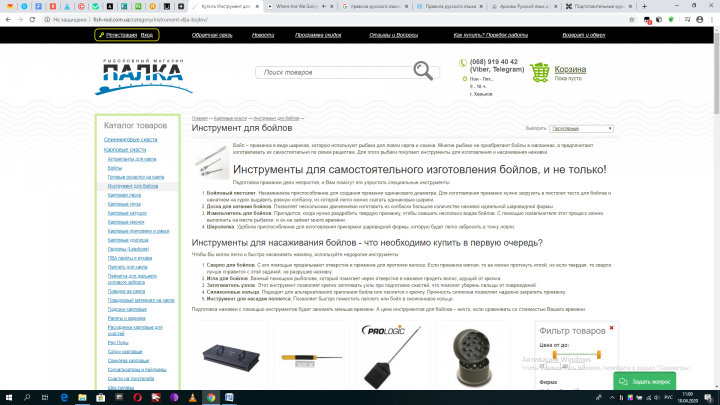Open Программа скидок menu item

tap(318, 35)
